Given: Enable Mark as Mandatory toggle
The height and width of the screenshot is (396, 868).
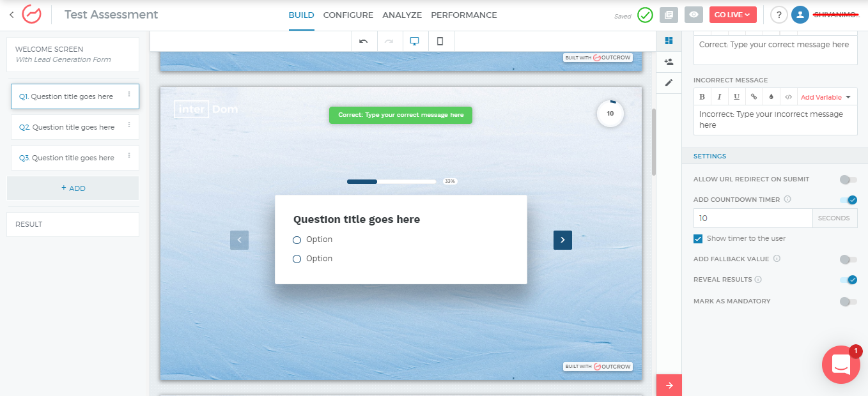Looking at the screenshot, I should pos(848,301).
